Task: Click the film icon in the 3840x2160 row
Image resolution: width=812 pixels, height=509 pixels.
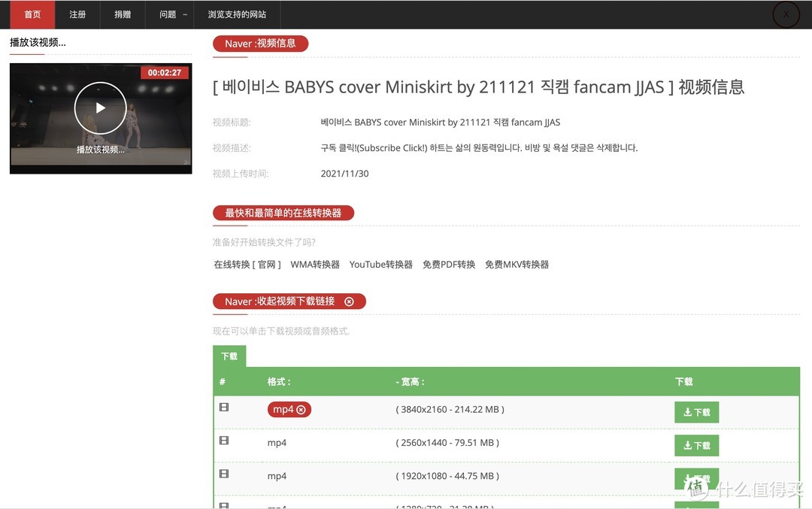Action: tap(224, 407)
